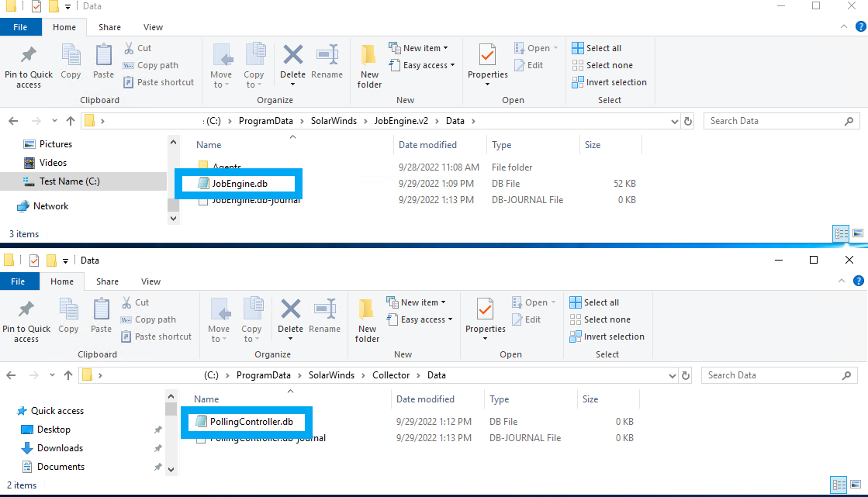Create a New folder in the JobEngine.v2 window
The width and height of the screenshot is (868, 497).
(x=369, y=67)
